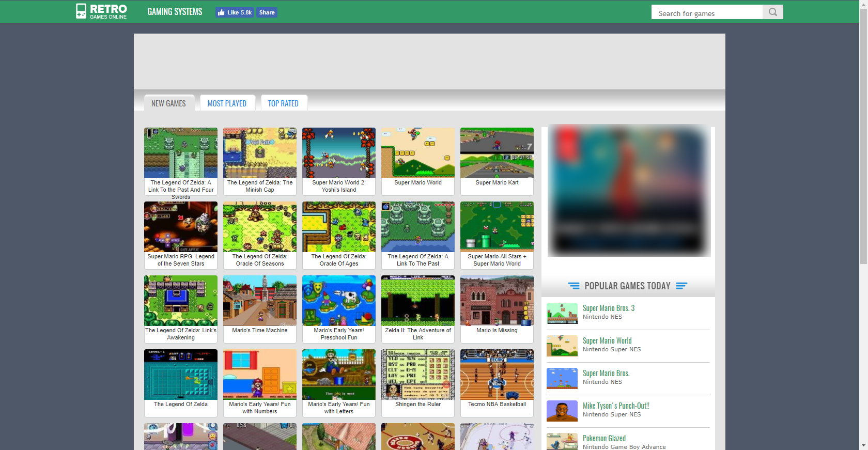Click the Facebook Like 5.8k button
The image size is (868, 450).
coord(235,12)
